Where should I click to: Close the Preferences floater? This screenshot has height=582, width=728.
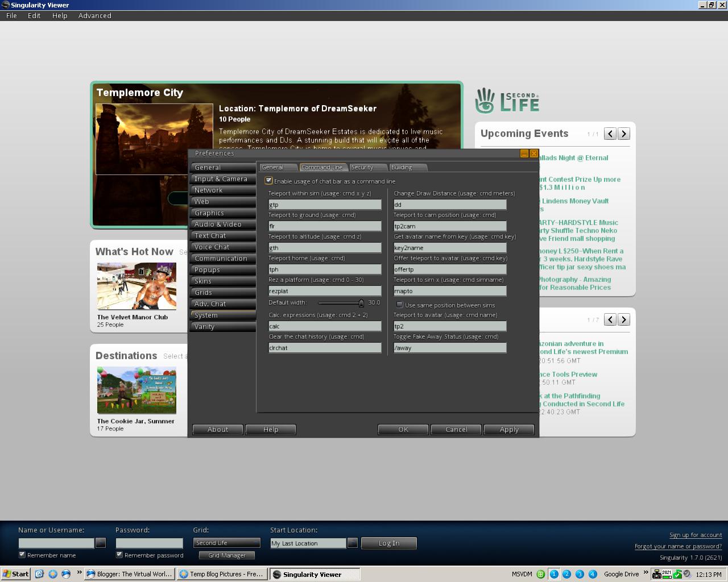534,153
